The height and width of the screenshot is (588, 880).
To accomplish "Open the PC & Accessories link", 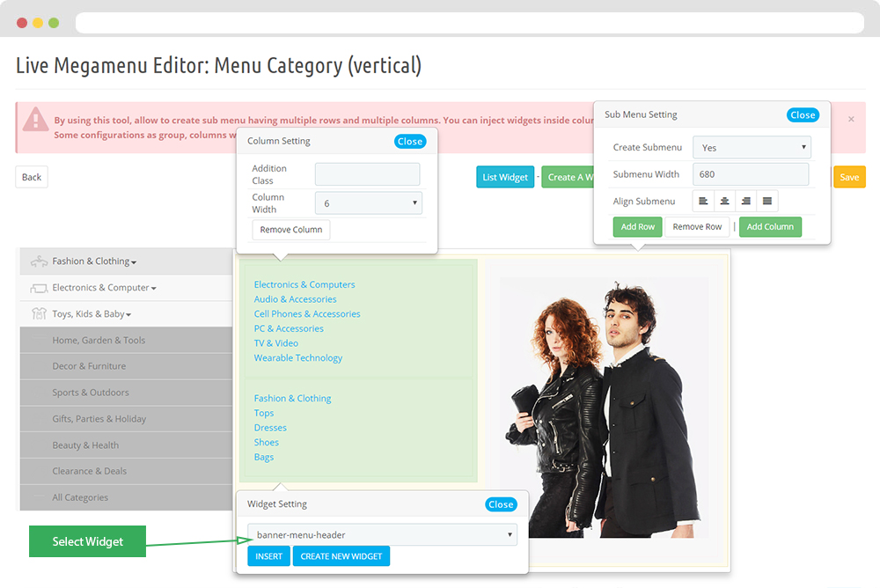I will pyautogui.click(x=289, y=328).
